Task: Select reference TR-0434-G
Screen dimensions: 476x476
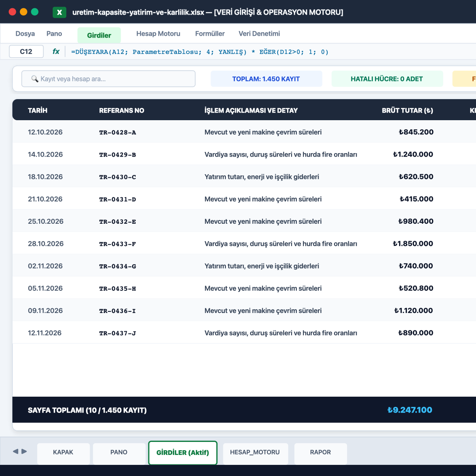Action: point(117,266)
